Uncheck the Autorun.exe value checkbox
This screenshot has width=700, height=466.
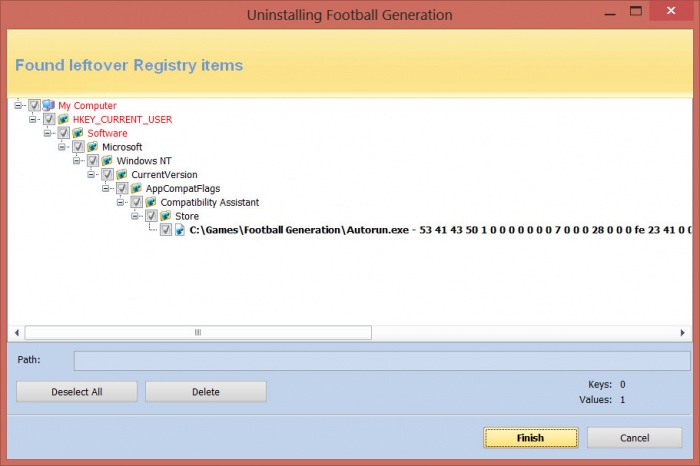[x=166, y=230]
